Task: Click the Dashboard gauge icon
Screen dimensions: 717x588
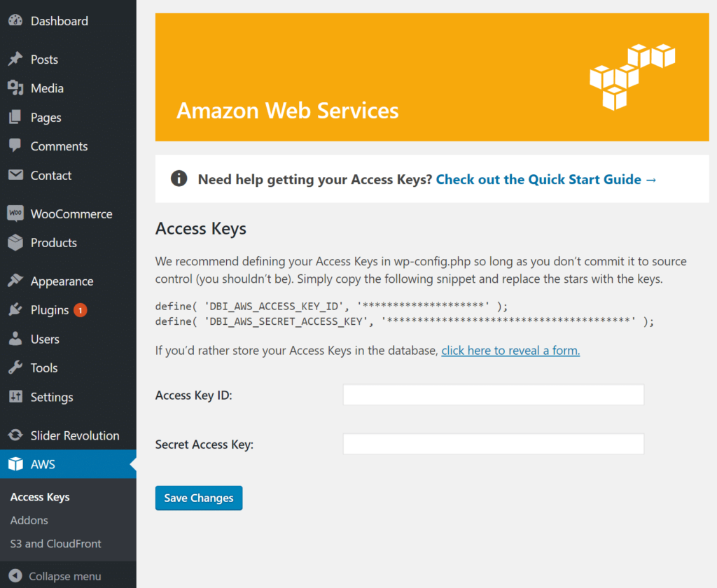Action: (x=15, y=21)
